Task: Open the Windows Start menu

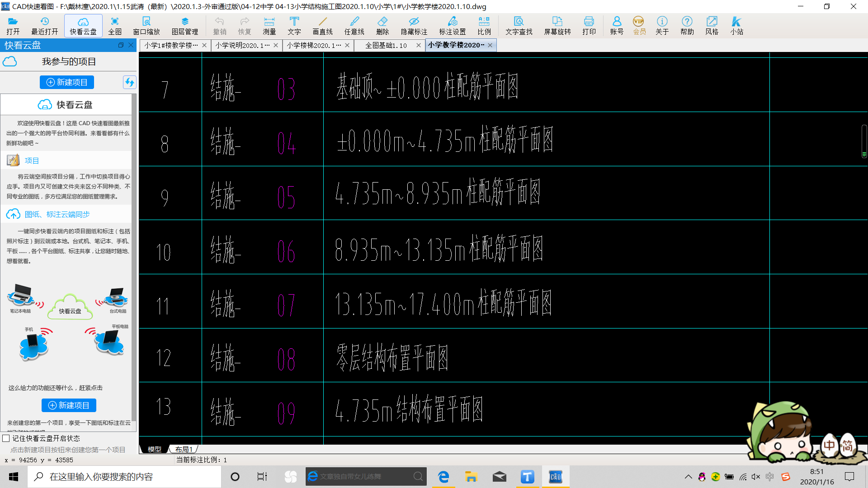Action: pyautogui.click(x=14, y=477)
